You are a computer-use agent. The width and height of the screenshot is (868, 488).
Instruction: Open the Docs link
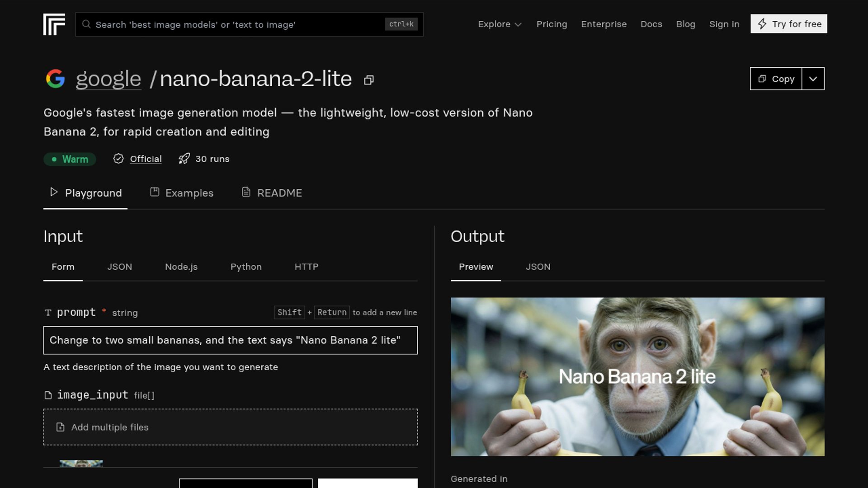[651, 24]
